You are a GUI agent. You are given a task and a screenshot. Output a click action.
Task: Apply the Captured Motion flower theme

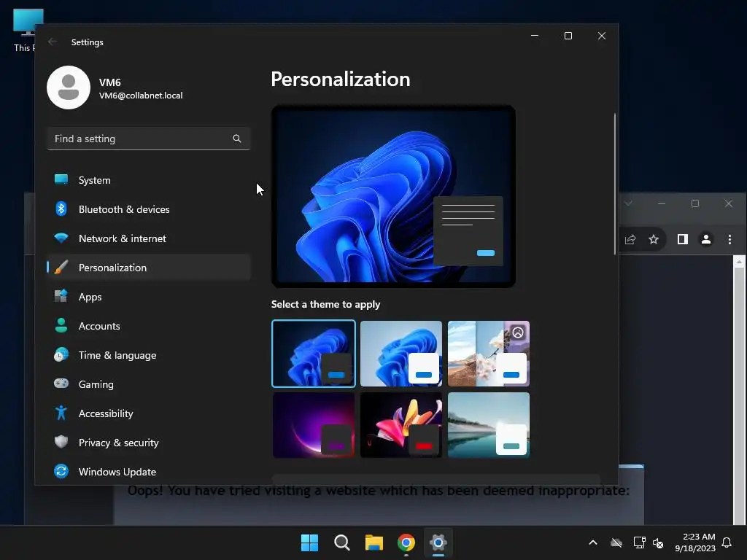401,425
